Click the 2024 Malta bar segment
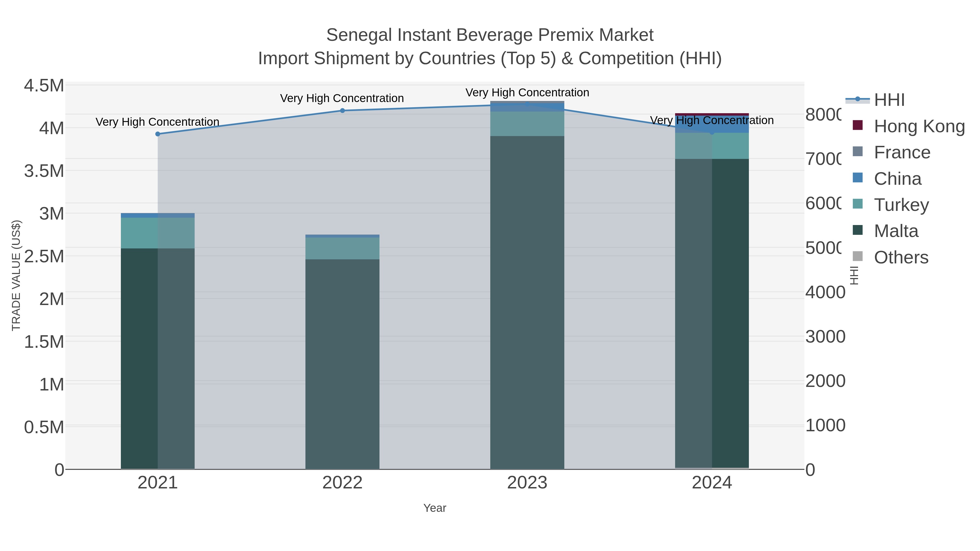 712,313
